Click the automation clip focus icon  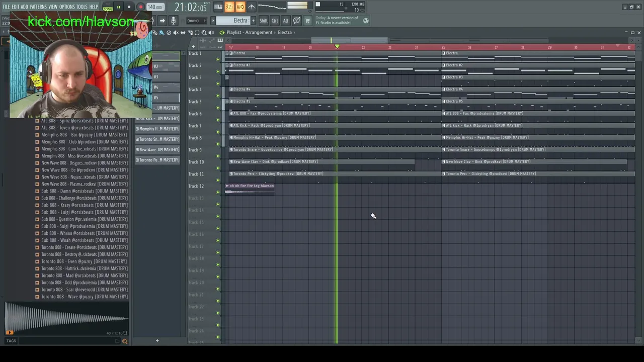coord(212,40)
